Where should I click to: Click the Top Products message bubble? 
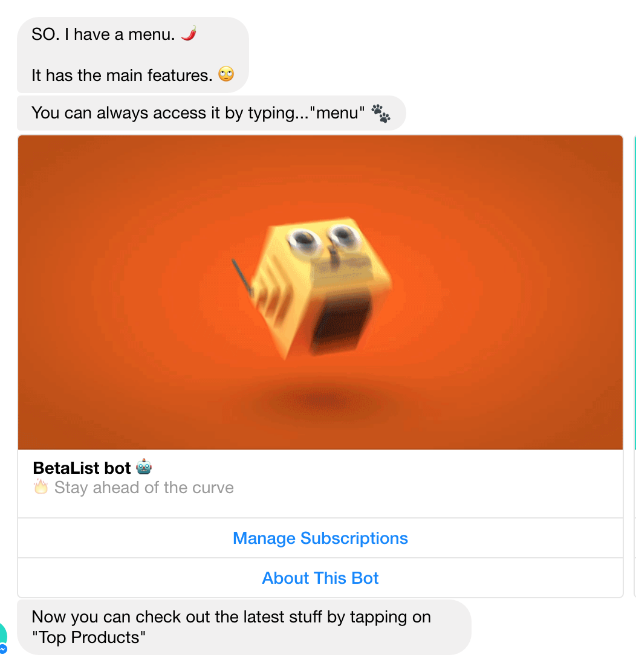[244, 627]
